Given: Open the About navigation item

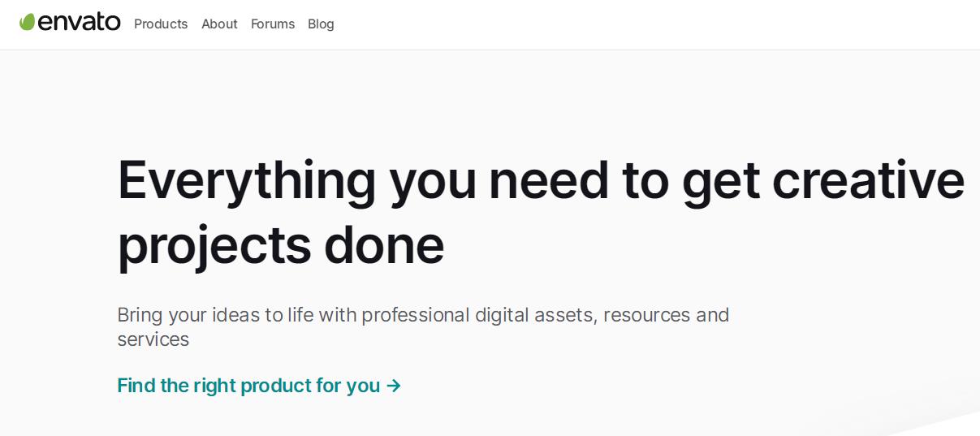Looking at the screenshot, I should pyautogui.click(x=219, y=24).
